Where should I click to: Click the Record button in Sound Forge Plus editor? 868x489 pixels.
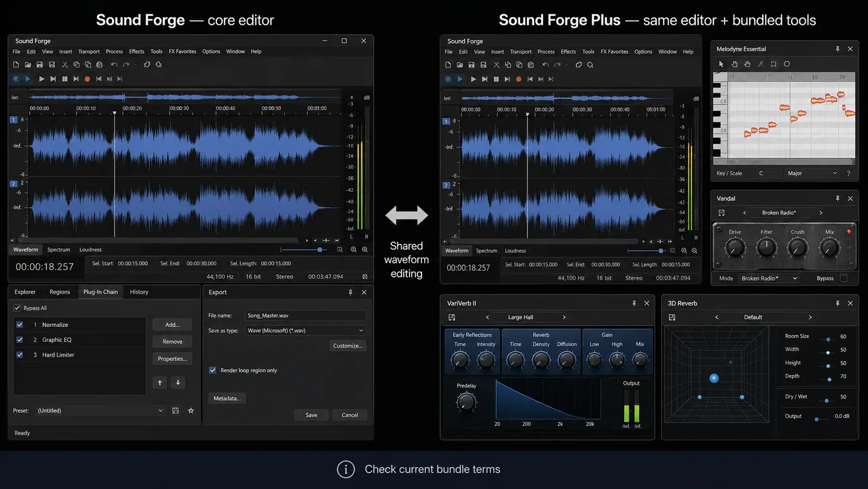tap(519, 80)
